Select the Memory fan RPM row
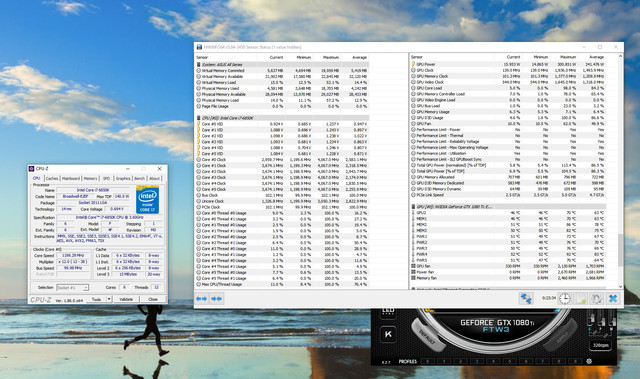Image resolution: width=640 pixels, height=379 pixels. [508, 278]
